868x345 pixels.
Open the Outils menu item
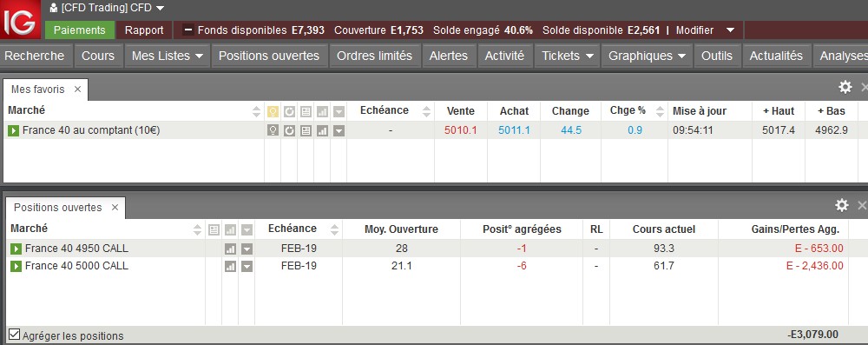click(717, 56)
